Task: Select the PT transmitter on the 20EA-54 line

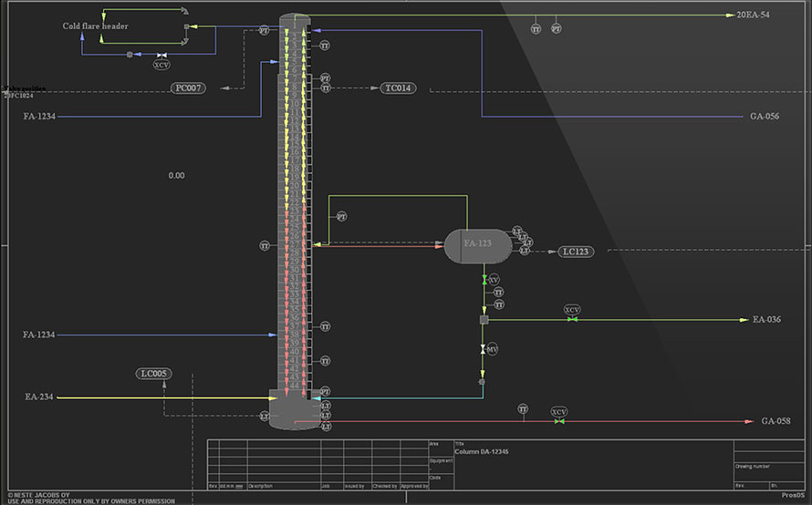Action: pos(556,29)
